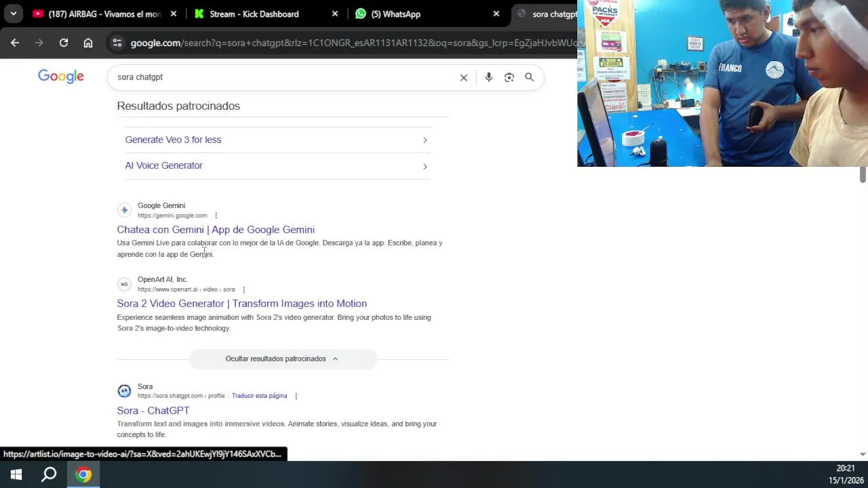This screenshot has width=868, height=488.
Task: Go back to previous page
Action: (15, 43)
